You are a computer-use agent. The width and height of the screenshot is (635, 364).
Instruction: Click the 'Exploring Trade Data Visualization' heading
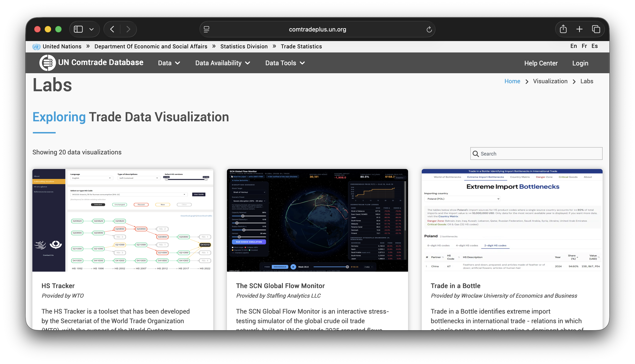click(x=131, y=117)
